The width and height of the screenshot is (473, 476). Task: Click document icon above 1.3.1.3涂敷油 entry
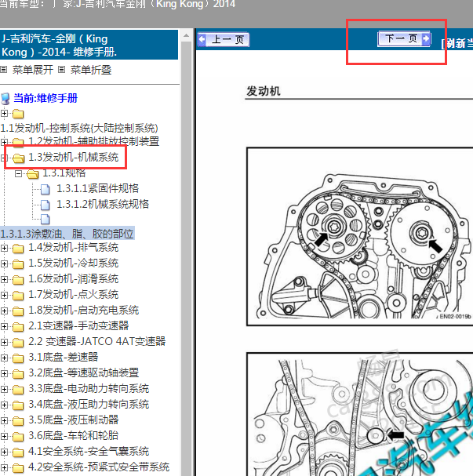coord(45,219)
